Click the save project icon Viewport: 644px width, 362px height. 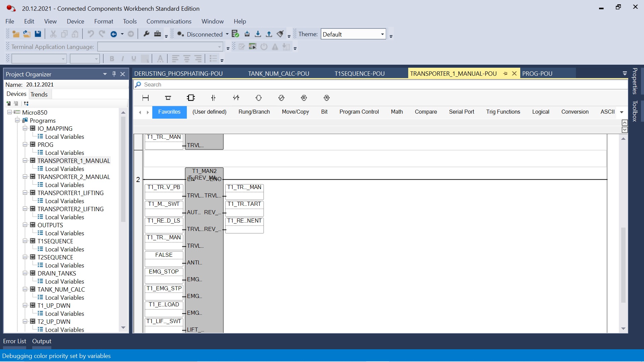tap(38, 34)
